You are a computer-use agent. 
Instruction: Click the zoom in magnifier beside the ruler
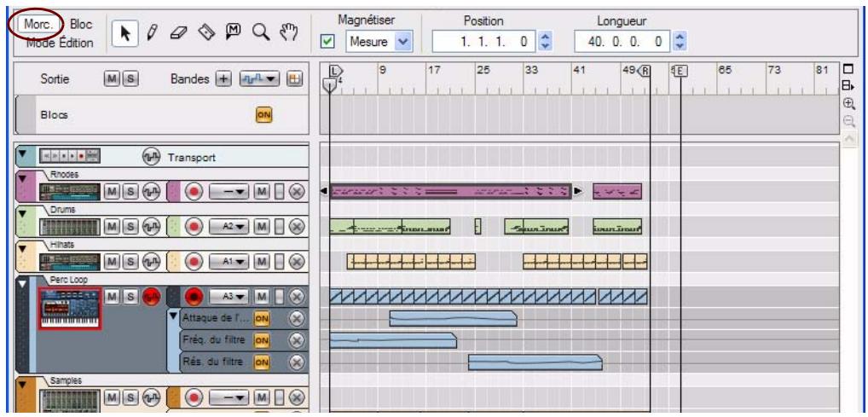point(848,103)
